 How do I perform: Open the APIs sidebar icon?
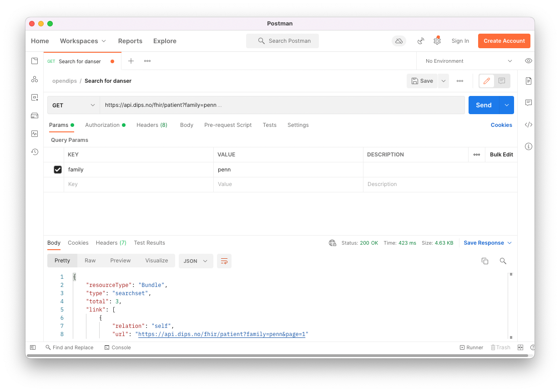[35, 79]
